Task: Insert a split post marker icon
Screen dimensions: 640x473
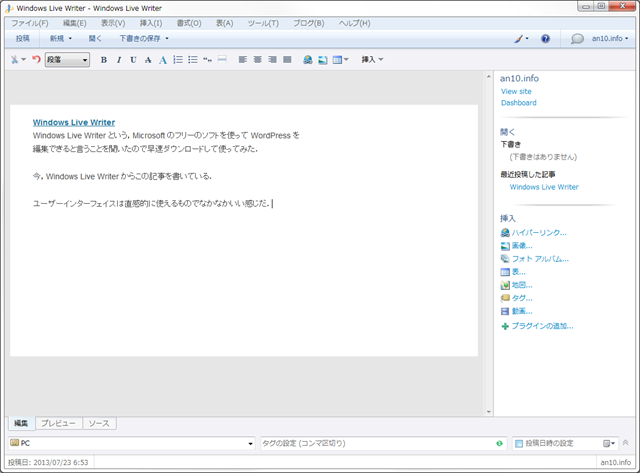Action: [222, 60]
